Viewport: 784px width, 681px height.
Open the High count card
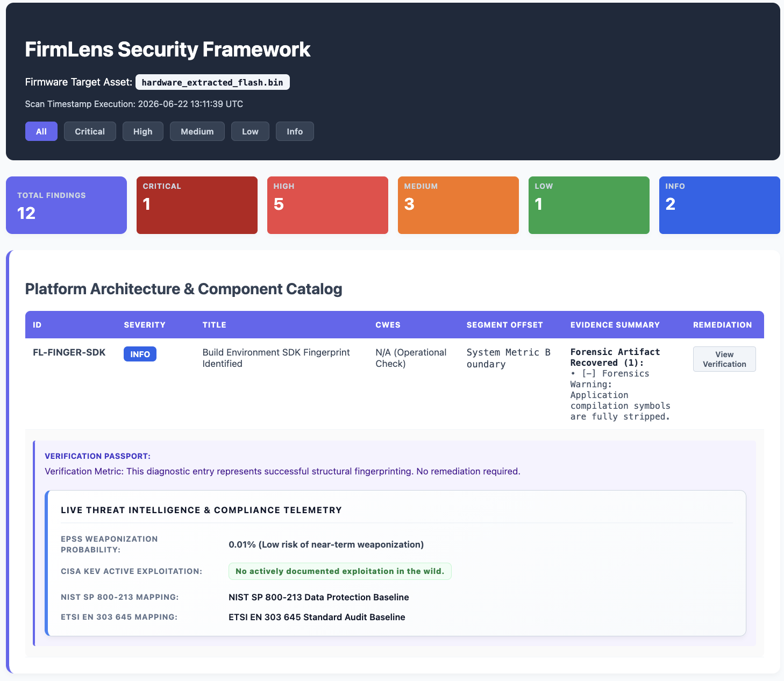coord(327,205)
